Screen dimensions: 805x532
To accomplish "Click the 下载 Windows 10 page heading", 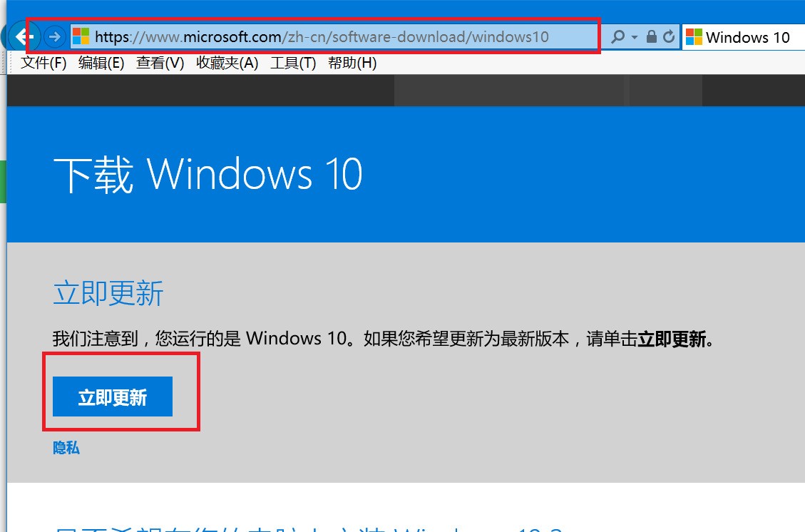I will click(x=208, y=175).
